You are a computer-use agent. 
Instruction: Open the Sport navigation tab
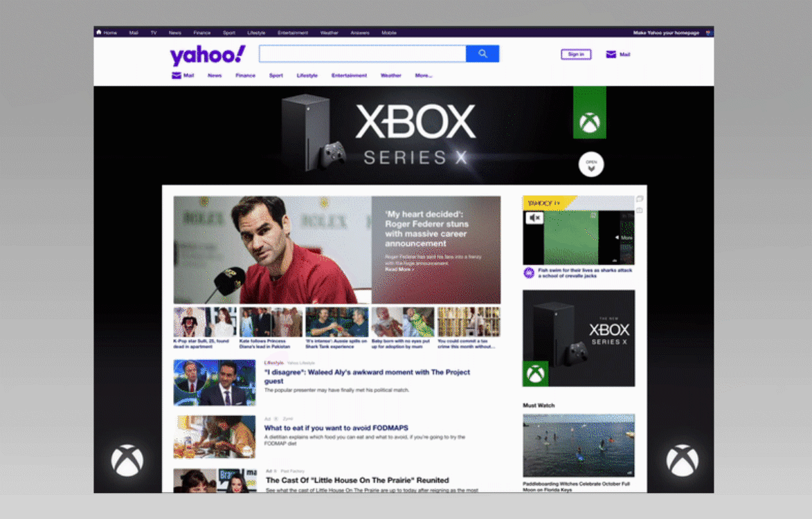(x=276, y=75)
